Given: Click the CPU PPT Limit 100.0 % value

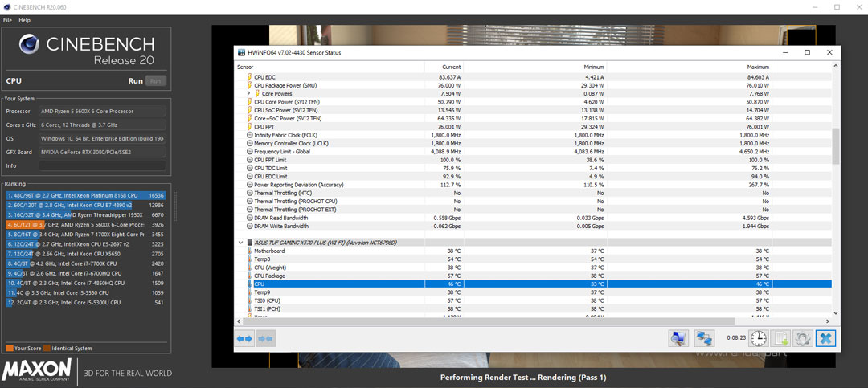Looking at the screenshot, I should click(x=452, y=160).
